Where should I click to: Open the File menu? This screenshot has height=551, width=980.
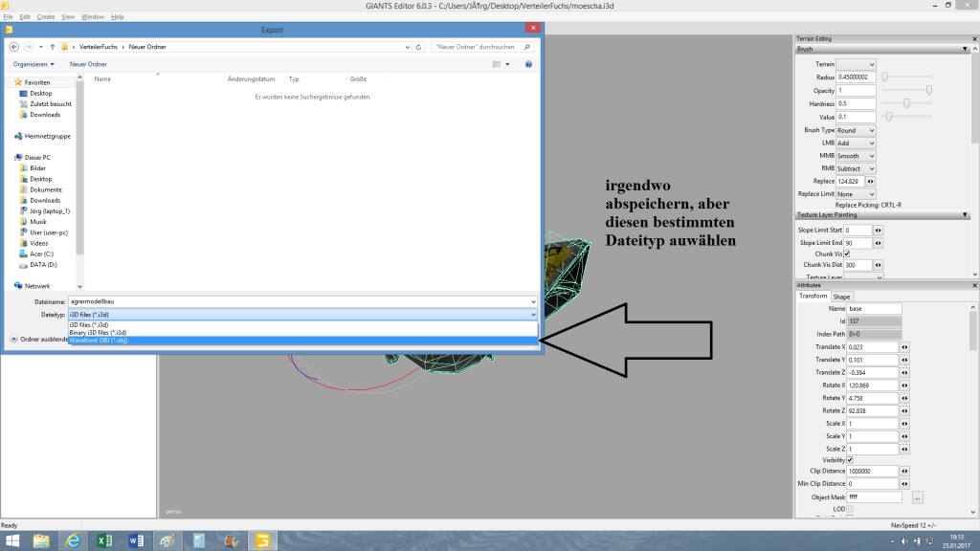point(8,17)
